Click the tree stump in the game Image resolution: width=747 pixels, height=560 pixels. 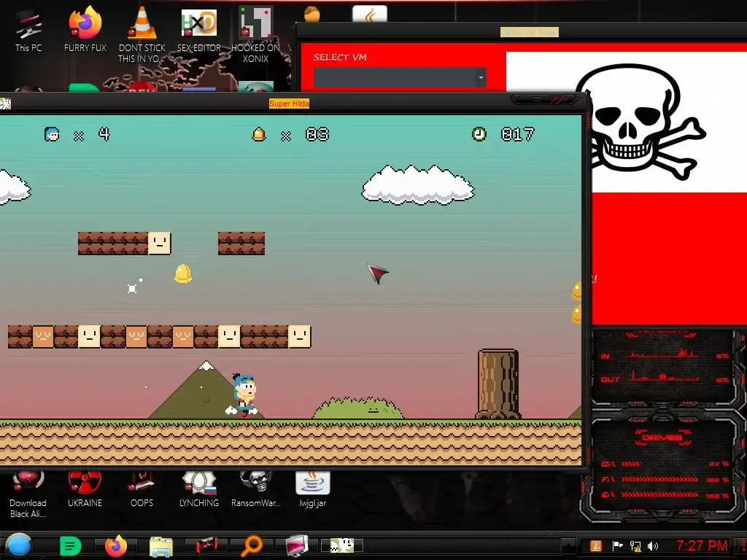pos(498,384)
